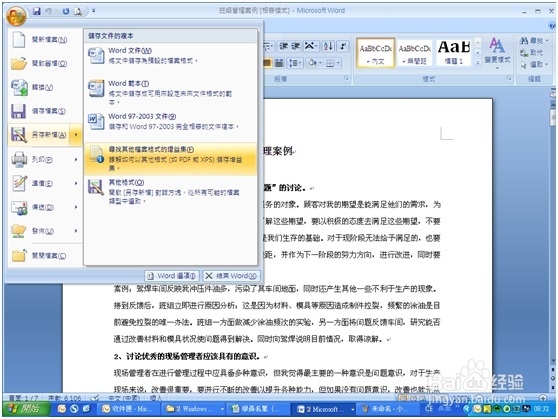The width and height of the screenshot is (558, 419).
Task: Open the Customize Quick Access Toolbar dropdown
Action: [94, 11]
